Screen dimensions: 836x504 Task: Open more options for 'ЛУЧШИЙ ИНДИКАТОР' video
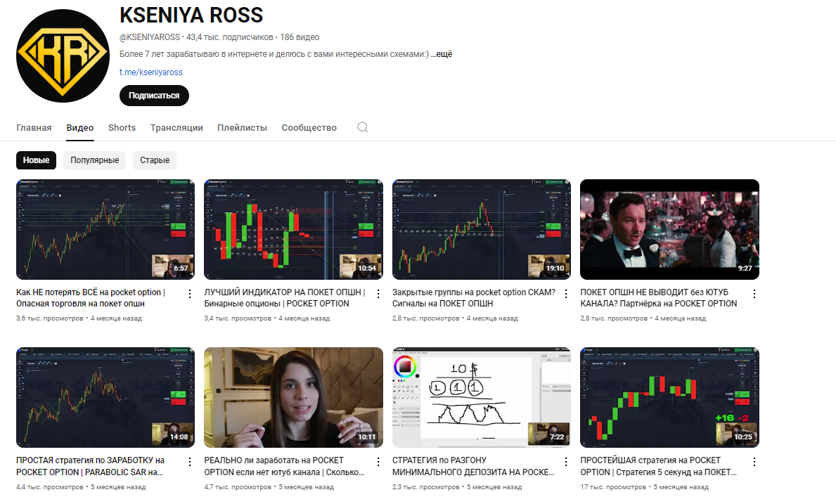(378, 294)
